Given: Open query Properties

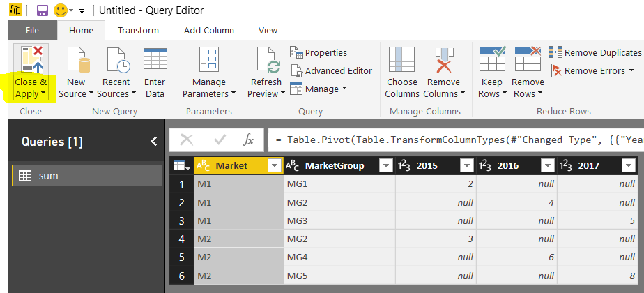Looking at the screenshot, I should point(319,52).
